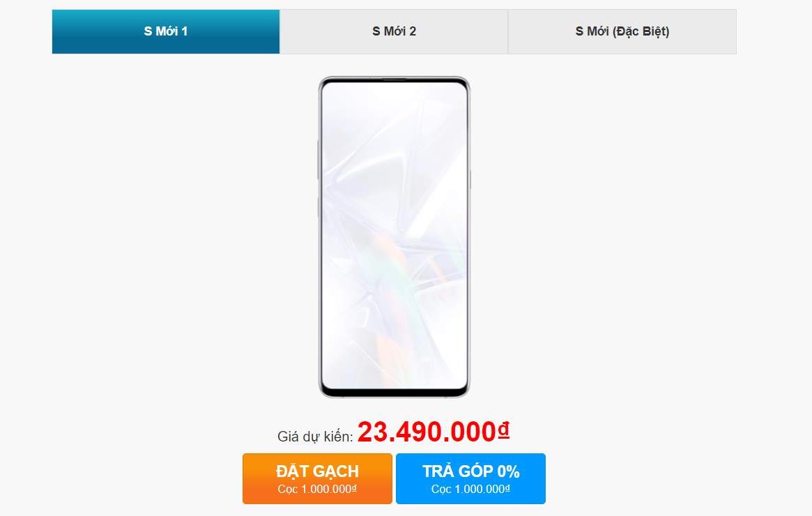Click the Cọc 1.000.000đ text under TRẢ GÓP
The width and height of the screenshot is (812, 516).
470,487
